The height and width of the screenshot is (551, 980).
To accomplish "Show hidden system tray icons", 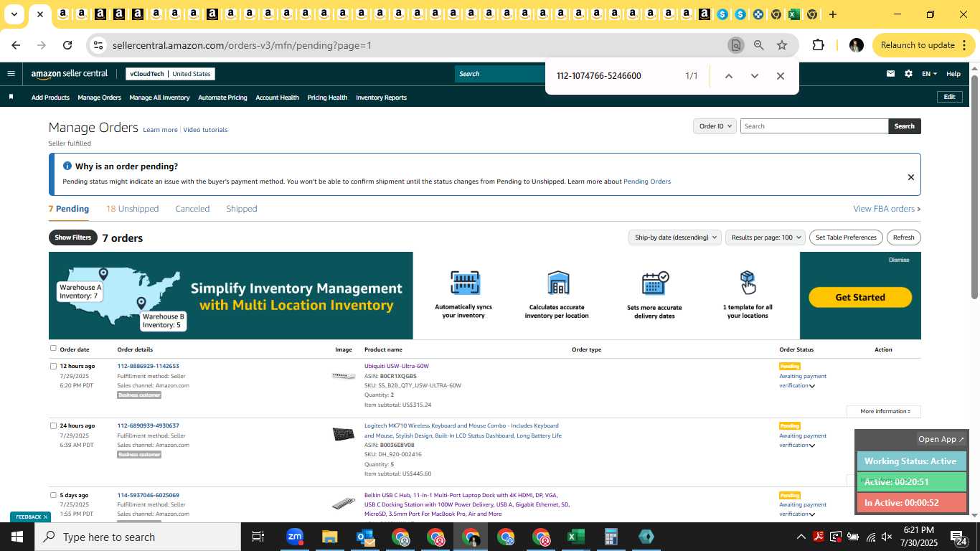I will click(x=801, y=537).
